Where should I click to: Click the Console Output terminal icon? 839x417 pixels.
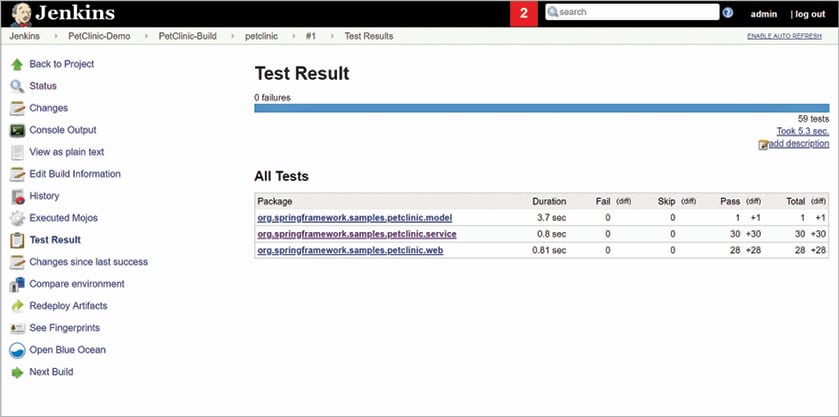click(17, 130)
